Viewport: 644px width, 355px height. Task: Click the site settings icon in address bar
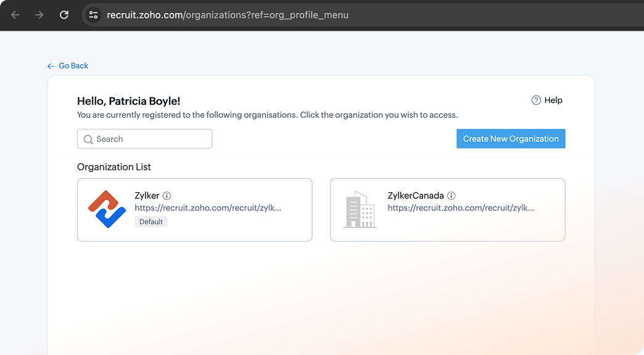93,15
